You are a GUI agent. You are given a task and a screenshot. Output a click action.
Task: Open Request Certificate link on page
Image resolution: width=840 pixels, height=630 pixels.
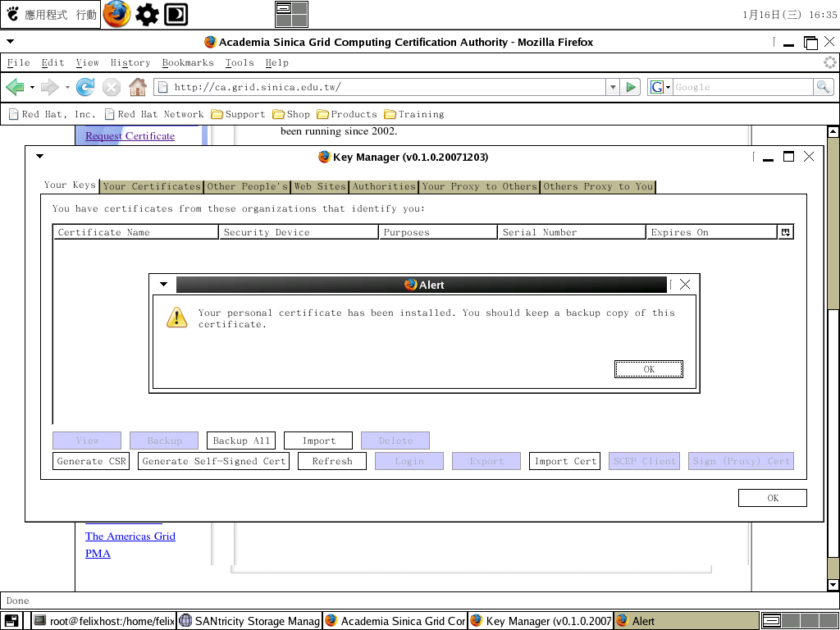tap(130, 135)
